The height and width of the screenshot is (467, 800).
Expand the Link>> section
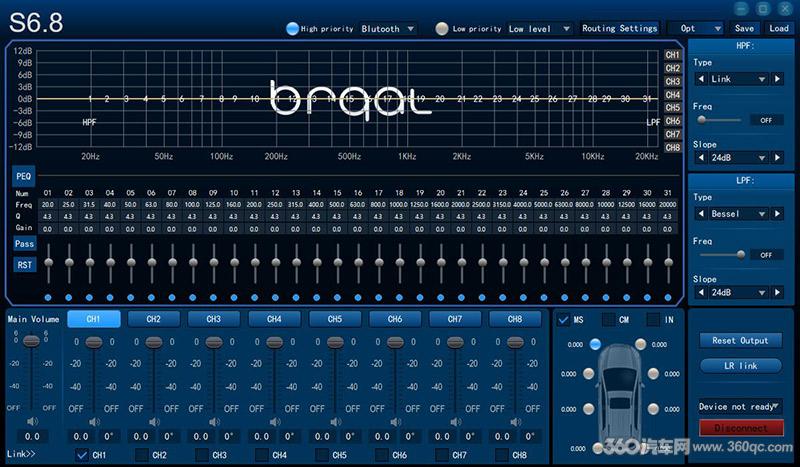point(21,454)
